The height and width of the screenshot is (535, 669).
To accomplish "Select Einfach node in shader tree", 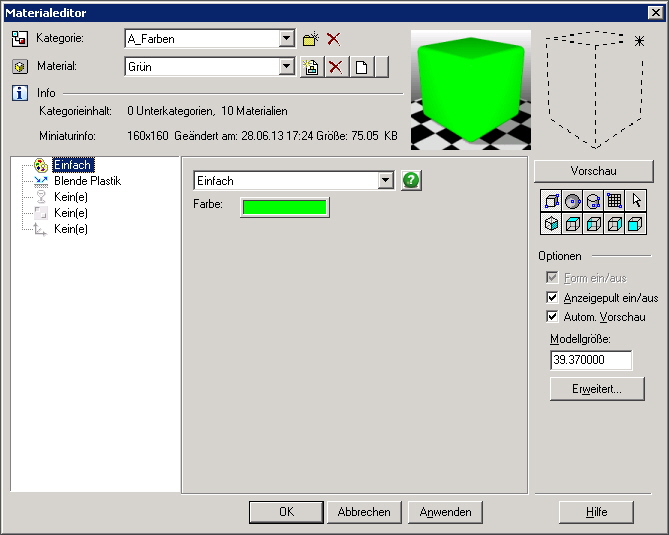I will click(73, 165).
